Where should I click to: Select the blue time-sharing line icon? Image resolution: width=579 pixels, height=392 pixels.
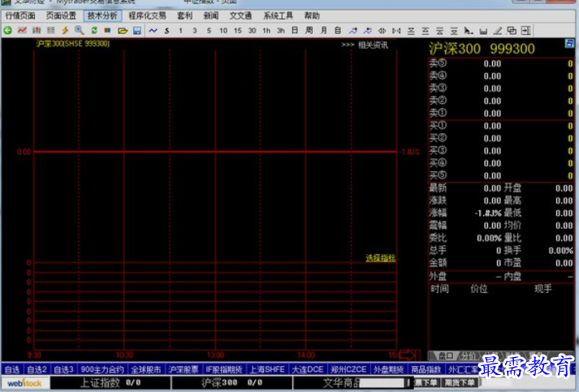[153, 31]
